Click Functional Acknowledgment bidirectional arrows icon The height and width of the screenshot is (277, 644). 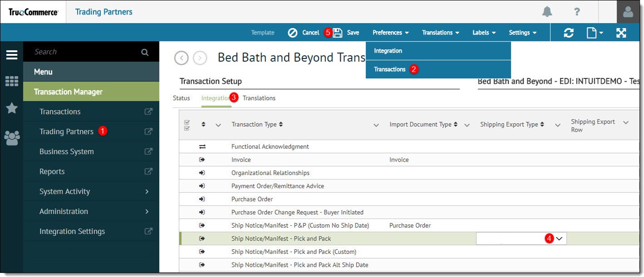point(202,146)
